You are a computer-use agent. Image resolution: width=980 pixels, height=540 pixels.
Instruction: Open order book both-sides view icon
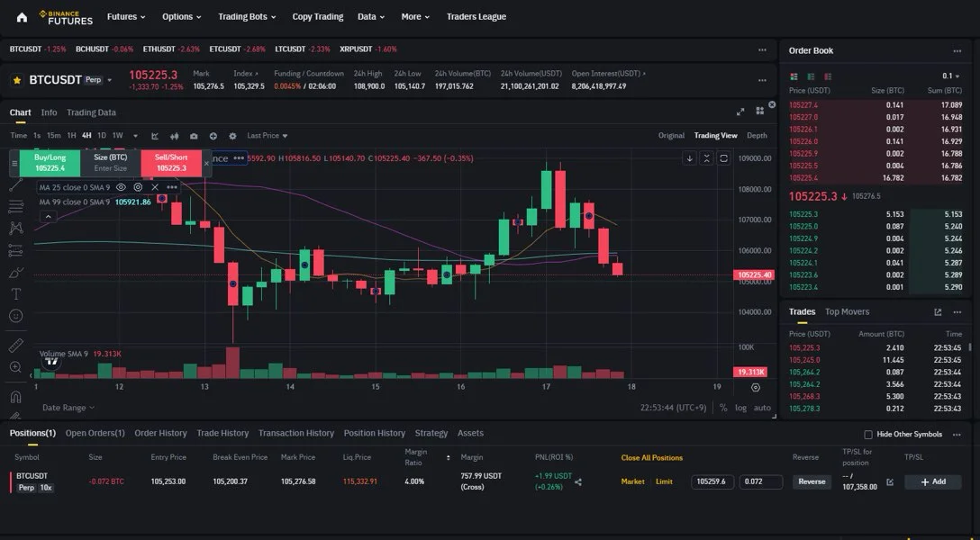(x=794, y=76)
